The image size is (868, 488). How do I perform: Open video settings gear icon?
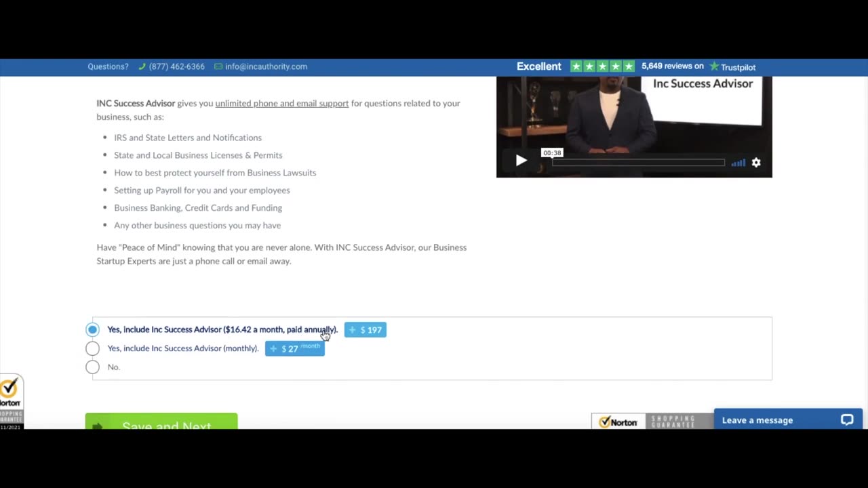(756, 163)
